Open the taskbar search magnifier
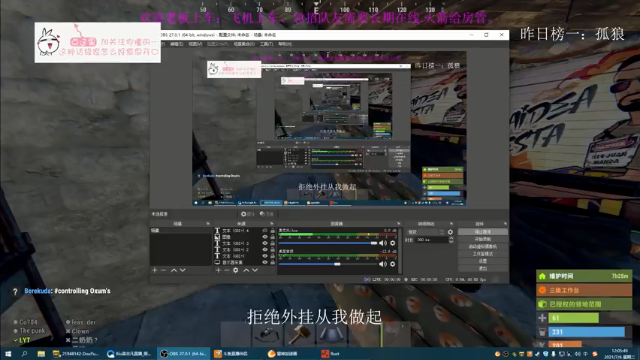The width and height of the screenshot is (640, 360). pos(24,354)
